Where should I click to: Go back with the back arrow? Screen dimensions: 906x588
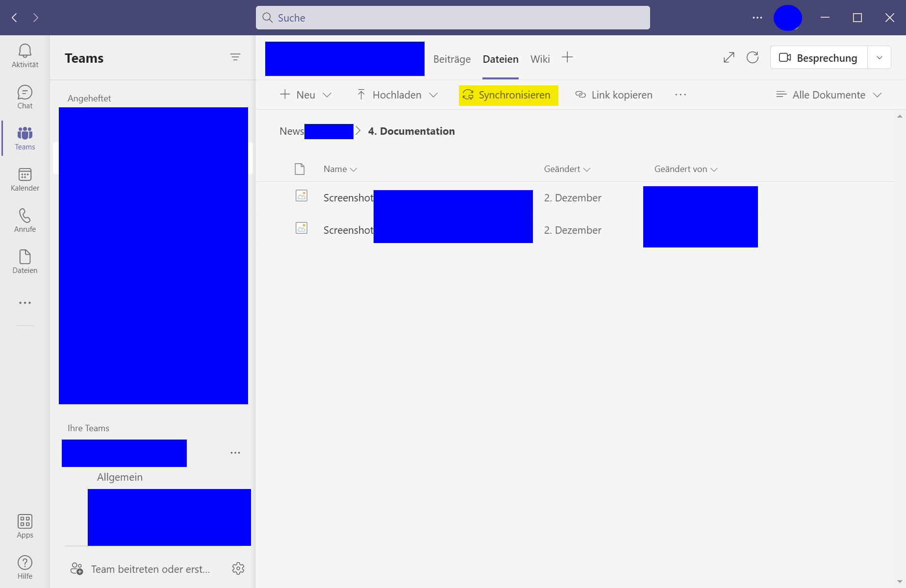coord(15,18)
